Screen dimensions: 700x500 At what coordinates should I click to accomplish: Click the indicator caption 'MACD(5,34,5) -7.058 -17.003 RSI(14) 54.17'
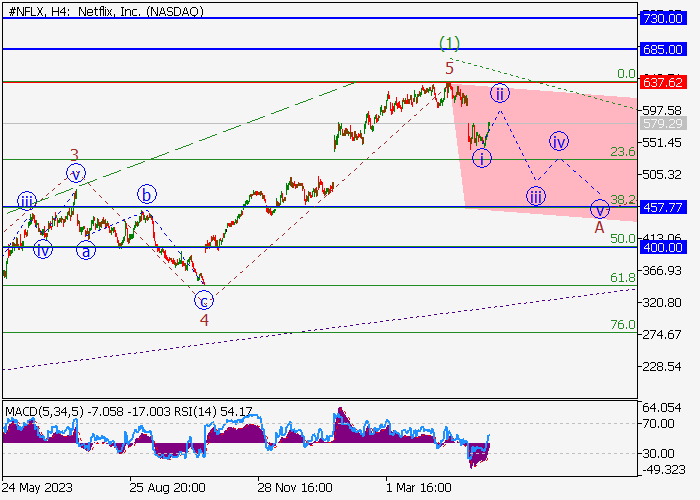point(129,411)
